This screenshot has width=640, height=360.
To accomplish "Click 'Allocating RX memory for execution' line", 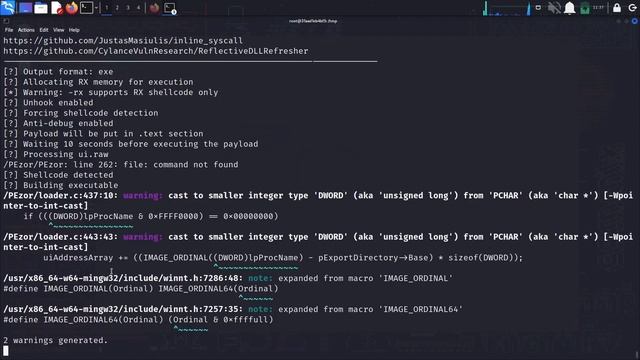I will 98,82.
